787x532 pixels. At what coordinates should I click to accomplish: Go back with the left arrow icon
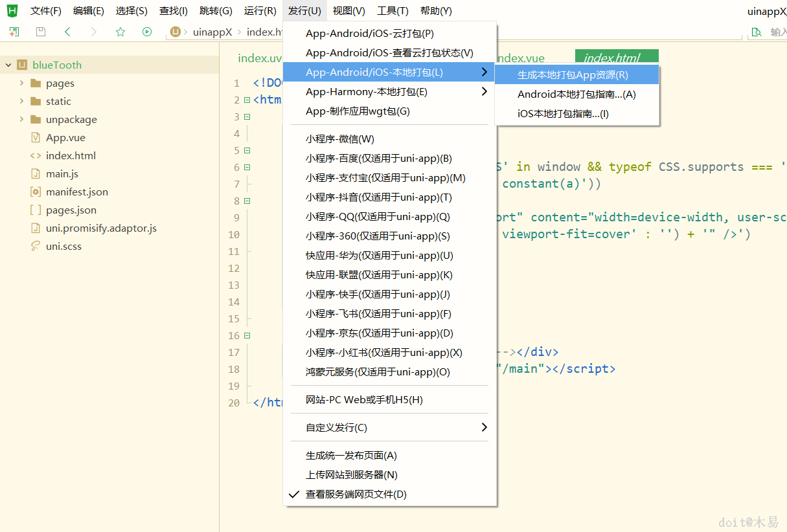pyautogui.click(x=67, y=32)
